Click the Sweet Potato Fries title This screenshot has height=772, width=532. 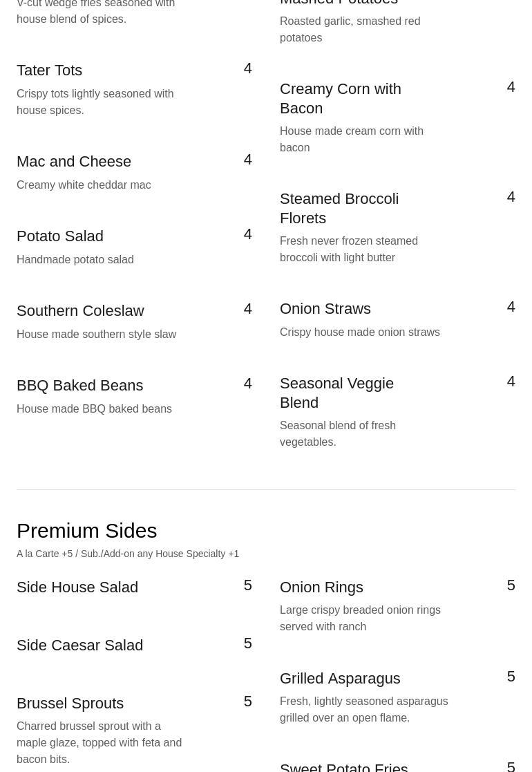(343, 766)
